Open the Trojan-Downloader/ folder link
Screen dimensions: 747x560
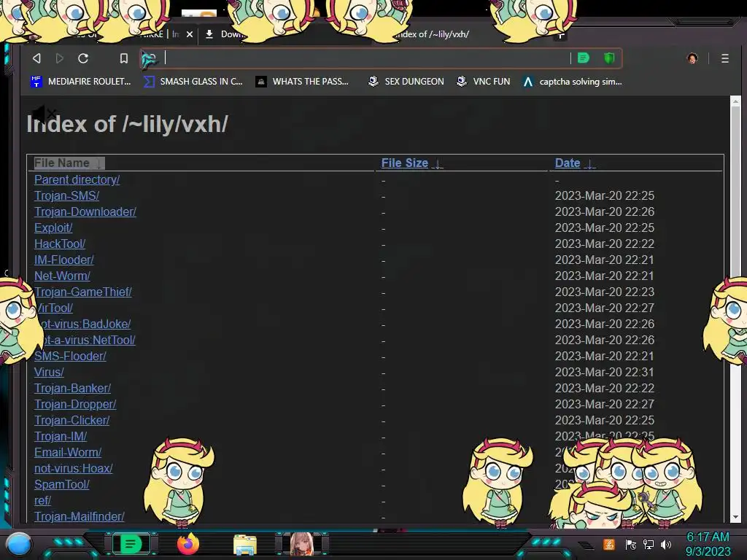click(85, 212)
